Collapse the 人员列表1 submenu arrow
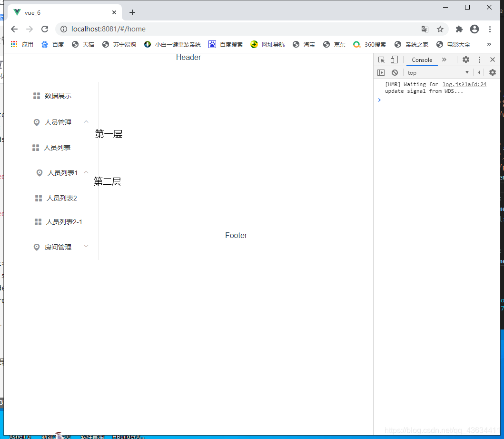 [x=86, y=172]
